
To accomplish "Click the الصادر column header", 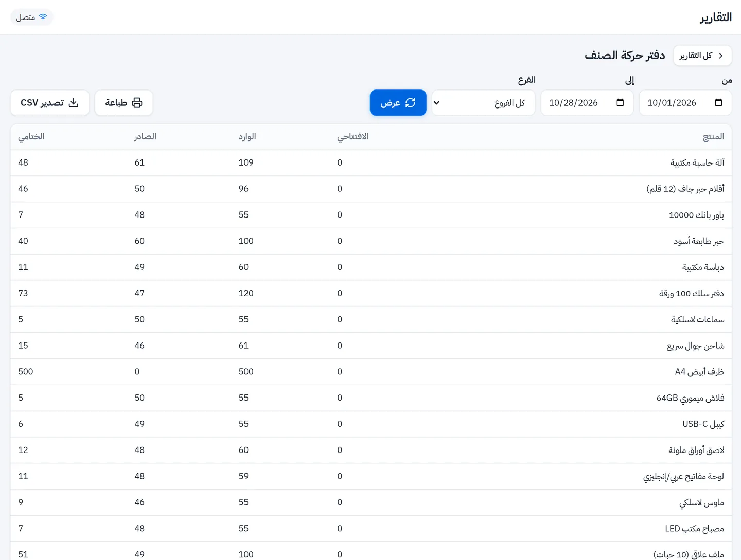I will [x=146, y=137].
